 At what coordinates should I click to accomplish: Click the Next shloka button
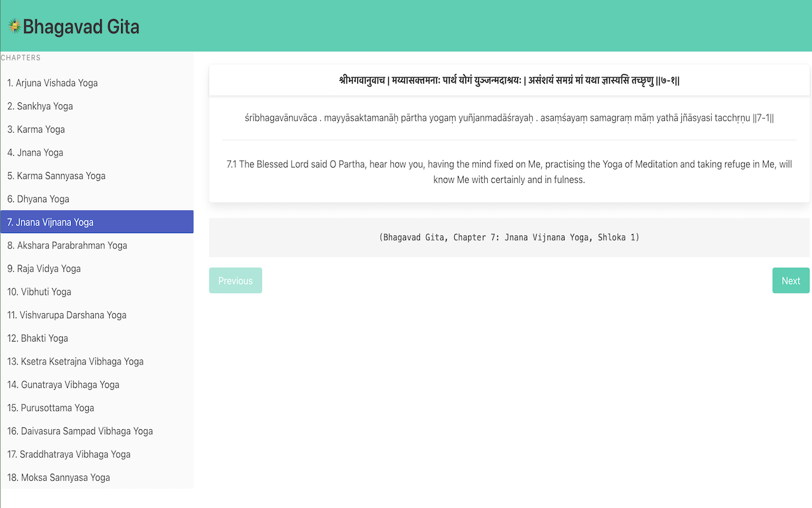coord(790,281)
